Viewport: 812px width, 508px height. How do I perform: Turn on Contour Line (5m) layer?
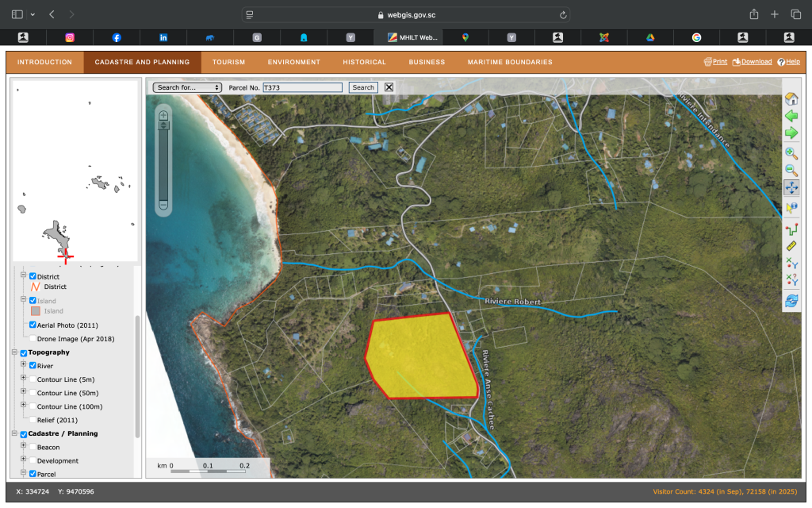click(33, 379)
